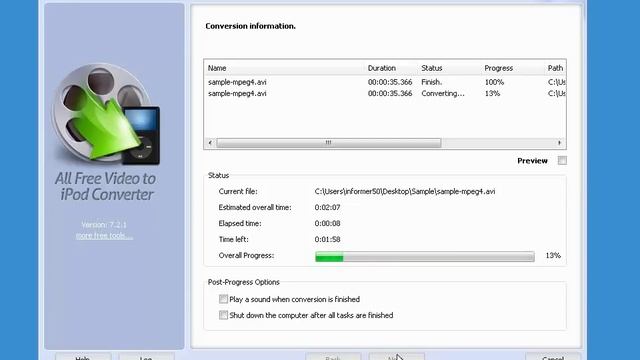
Task: Click the Conversion information heading
Action: tap(250, 26)
